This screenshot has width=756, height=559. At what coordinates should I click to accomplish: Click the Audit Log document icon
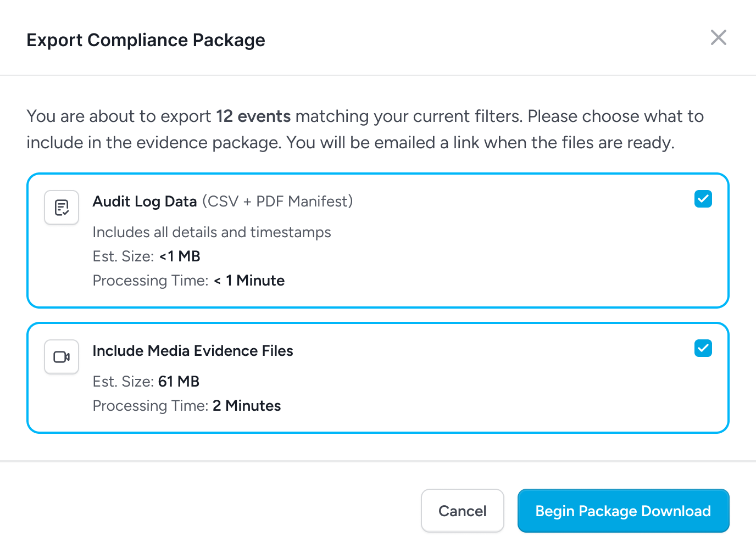[62, 208]
